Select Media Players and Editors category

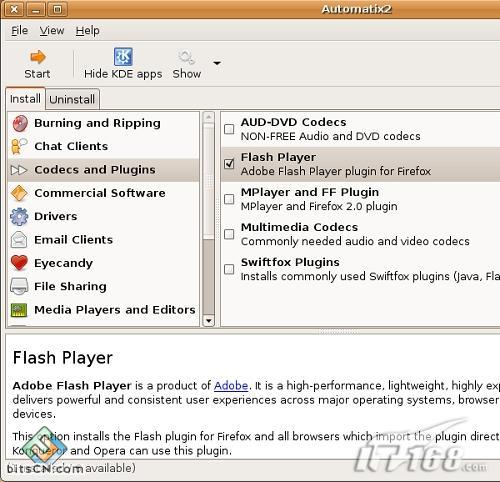coord(103,310)
